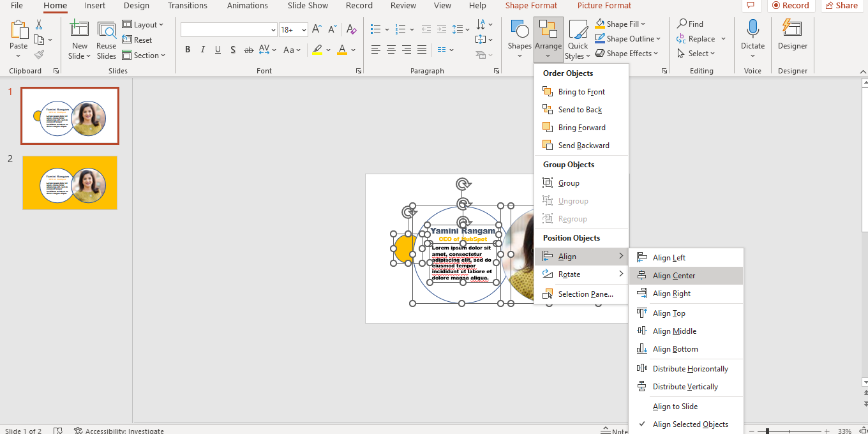Toggle Align Selected Objects option
Viewport: 868px width, 434px height.
[690, 424]
